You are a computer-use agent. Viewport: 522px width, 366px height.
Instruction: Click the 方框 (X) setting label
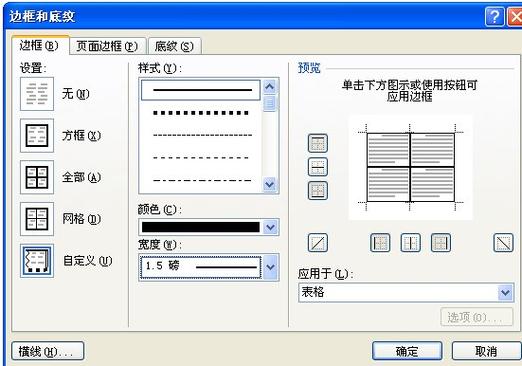tap(81, 136)
